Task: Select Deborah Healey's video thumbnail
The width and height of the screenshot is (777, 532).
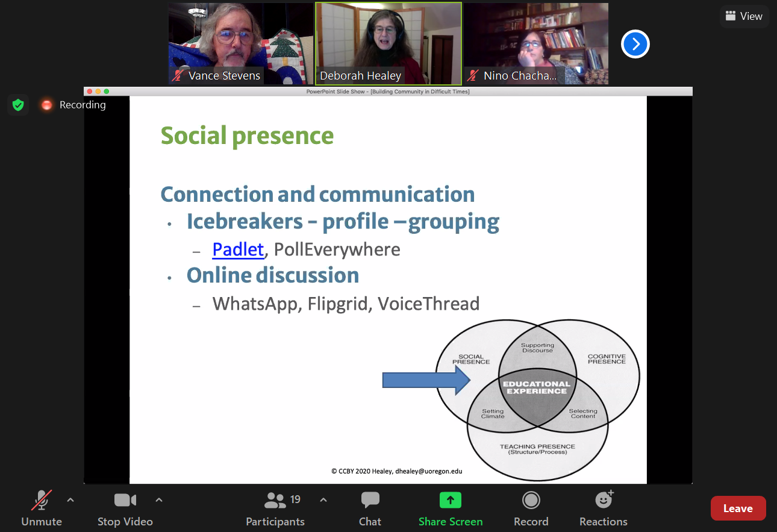Action: 388,42
